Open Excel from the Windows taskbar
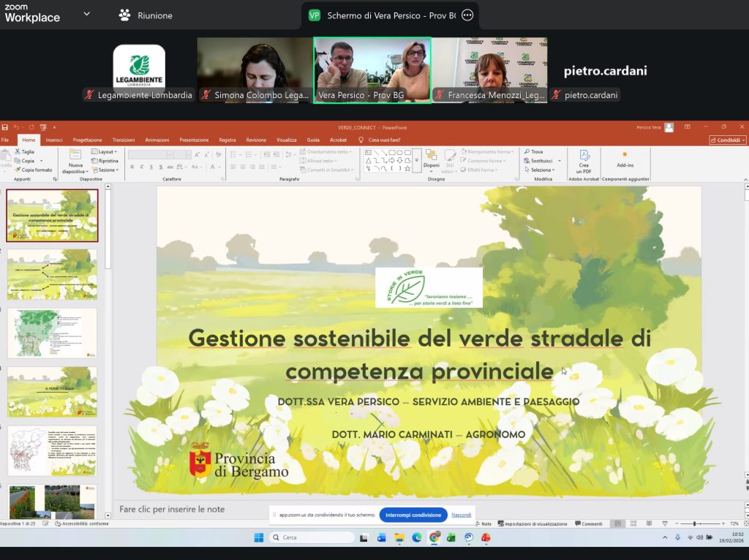This screenshot has width=749, height=560. coord(451,537)
